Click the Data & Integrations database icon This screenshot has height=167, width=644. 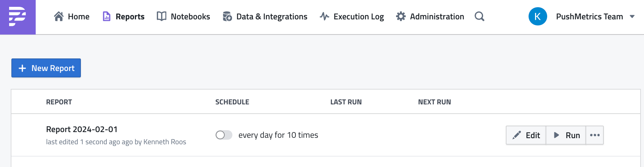coord(227,16)
